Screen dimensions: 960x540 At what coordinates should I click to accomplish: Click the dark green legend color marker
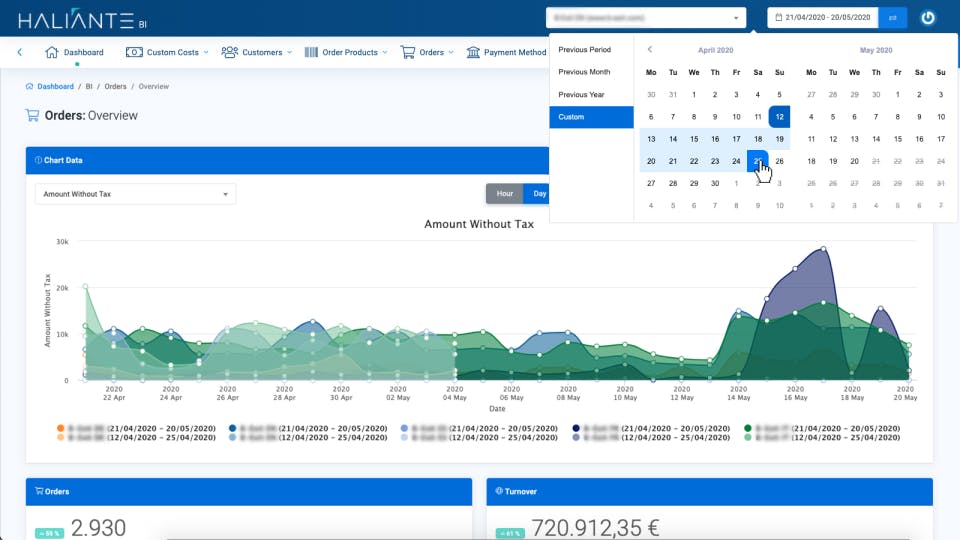pos(748,428)
